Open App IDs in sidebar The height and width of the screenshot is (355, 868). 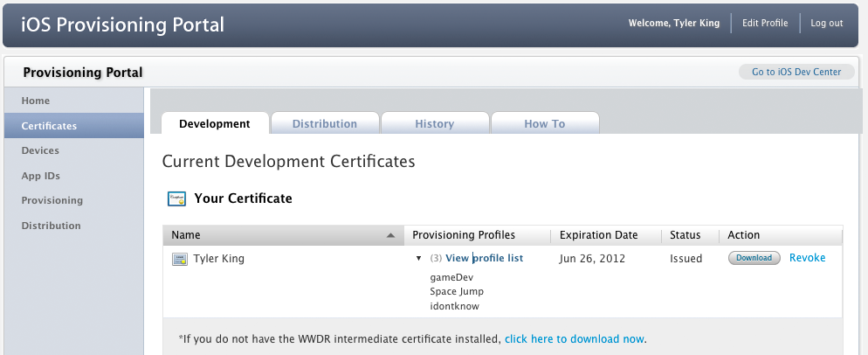(x=40, y=176)
